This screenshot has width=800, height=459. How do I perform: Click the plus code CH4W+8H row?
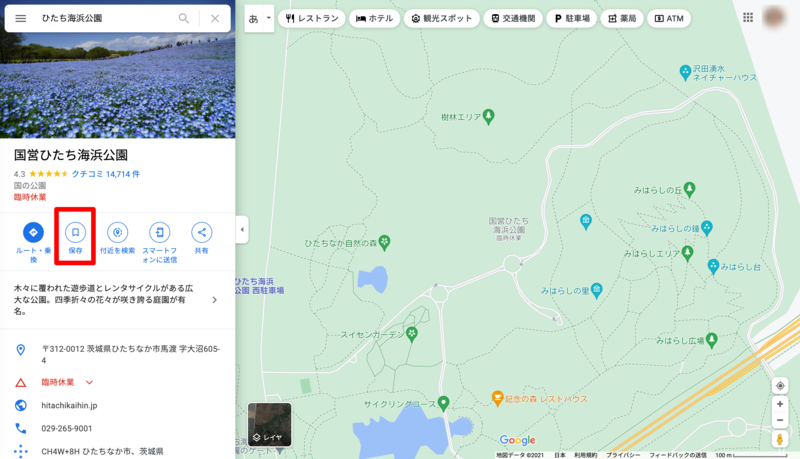pos(117,451)
